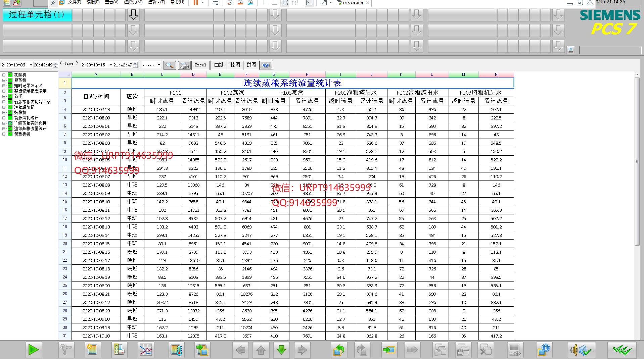This screenshot has width=644, height=359.
Task: Open the trend curve chart icon in bottom bar
Action: (146, 350)
